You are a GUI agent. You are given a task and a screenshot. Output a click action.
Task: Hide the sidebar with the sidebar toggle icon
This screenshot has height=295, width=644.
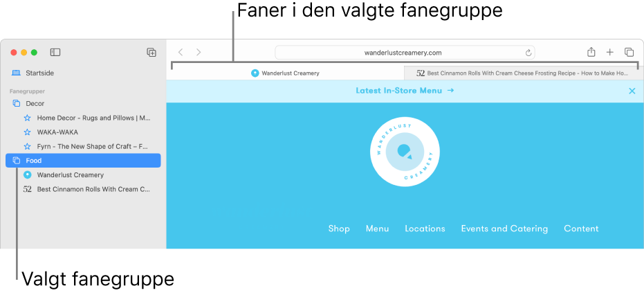[x=55, y=52]
